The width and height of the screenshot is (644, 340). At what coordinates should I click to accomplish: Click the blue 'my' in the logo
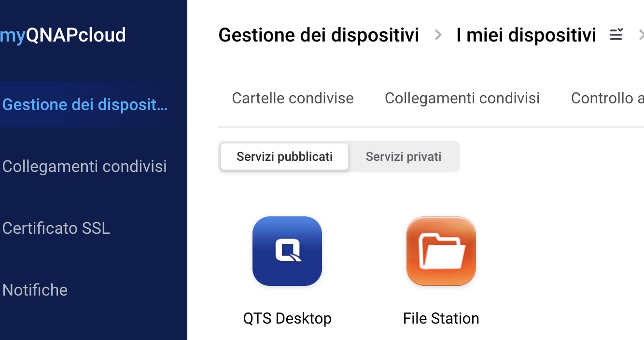(x=12, y=36)
